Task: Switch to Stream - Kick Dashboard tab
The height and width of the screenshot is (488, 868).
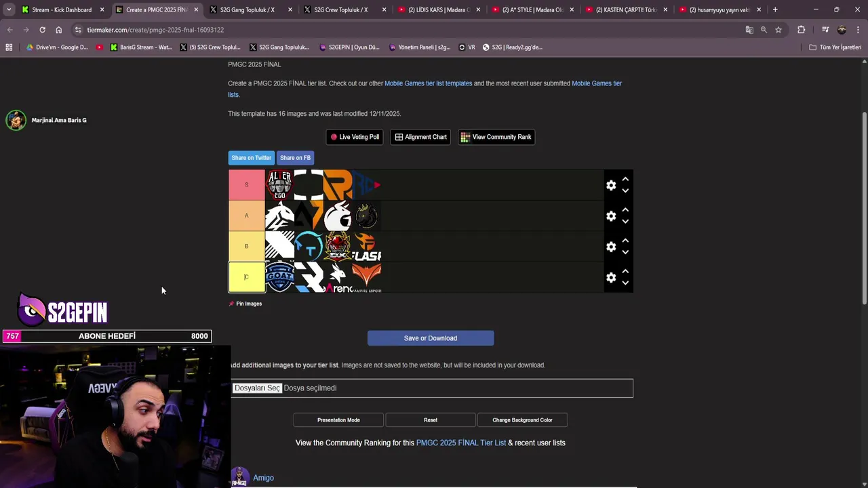Action: 62,9
